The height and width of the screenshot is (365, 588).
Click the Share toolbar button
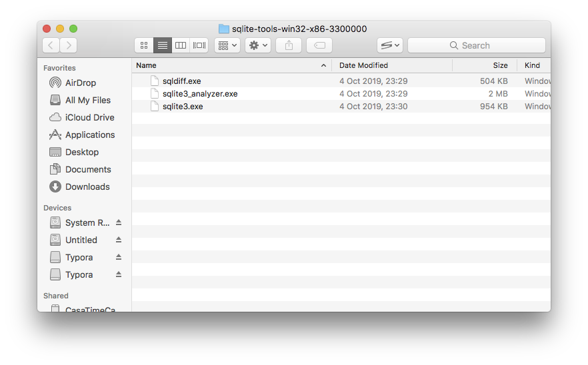pos(289,45)
